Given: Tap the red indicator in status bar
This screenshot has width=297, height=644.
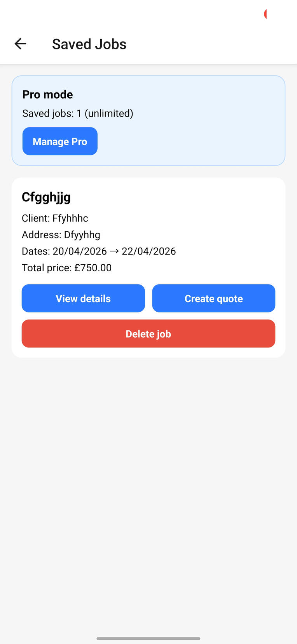Looking at the screenshot, I should coord(266,14).
